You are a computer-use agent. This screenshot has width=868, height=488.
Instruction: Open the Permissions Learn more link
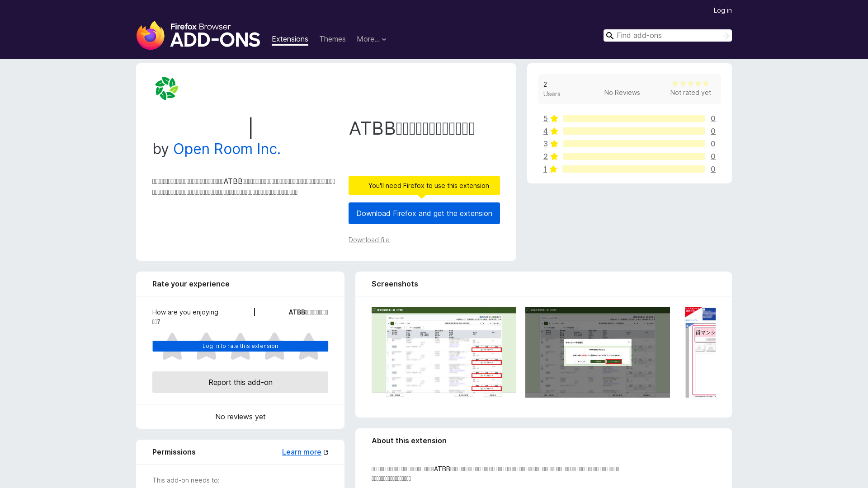tap(302, 452)
